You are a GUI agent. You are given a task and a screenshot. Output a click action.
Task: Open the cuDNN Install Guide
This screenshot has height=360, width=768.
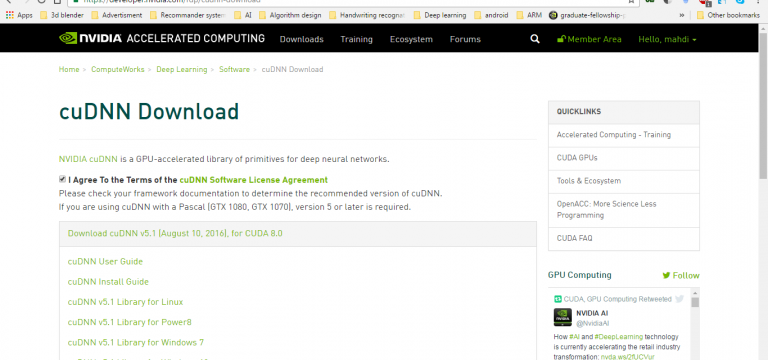click(108, 282)
